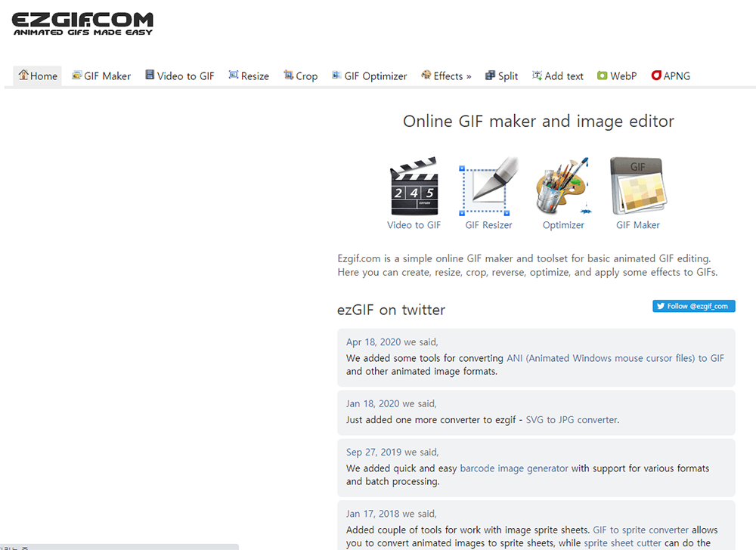Click the palette icon beside Effects
The height and width of the screenshot is (550, 756).
pos(426,75)
